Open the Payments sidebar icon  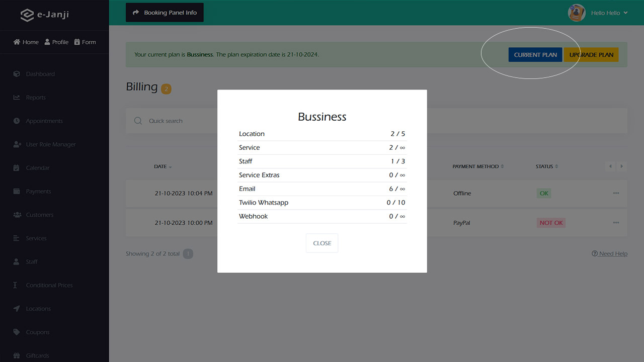pyautogui.click(x=17, y=192)
